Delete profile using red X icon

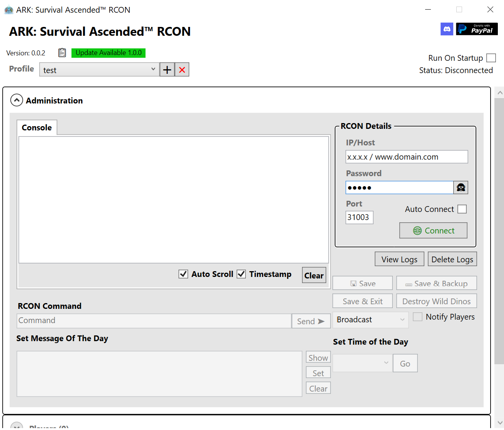pos(182,70)
